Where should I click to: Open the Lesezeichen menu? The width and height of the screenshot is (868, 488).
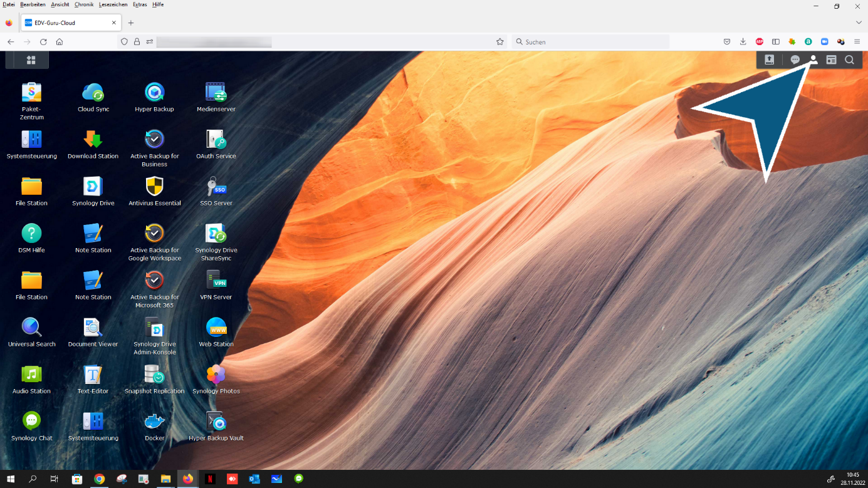(113, 4)
